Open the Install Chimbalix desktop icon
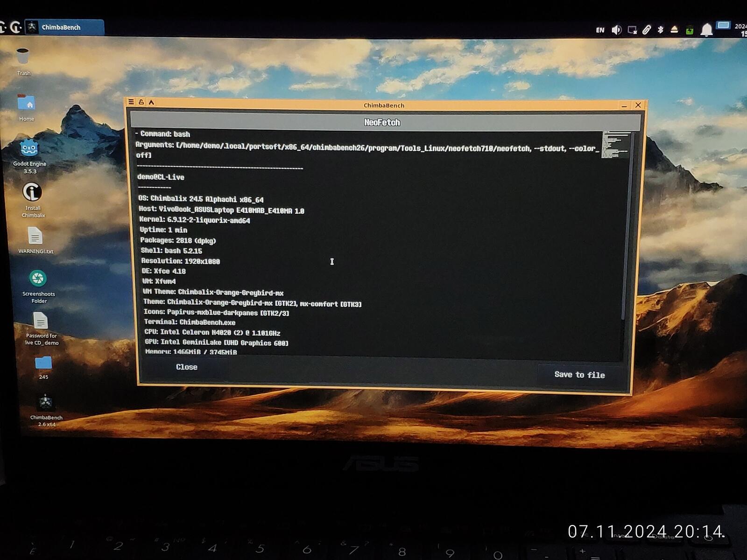Viewport: 747px width, 560px height. [33, 200]
